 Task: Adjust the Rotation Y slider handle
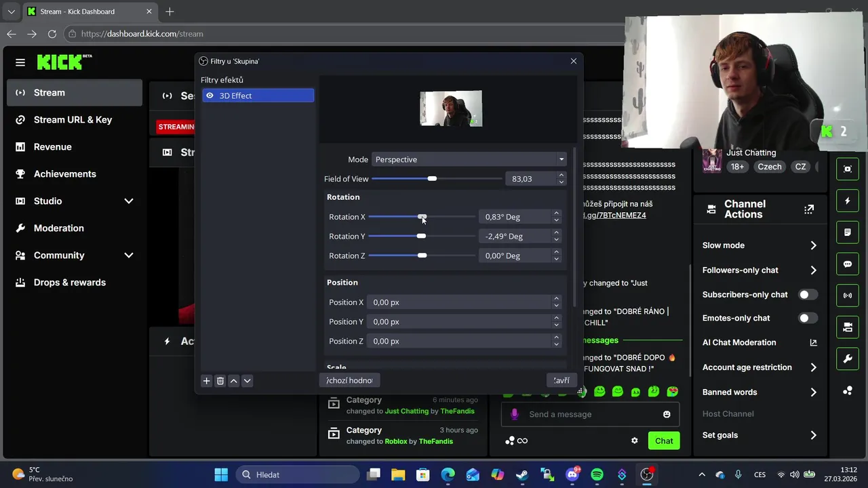421,236
